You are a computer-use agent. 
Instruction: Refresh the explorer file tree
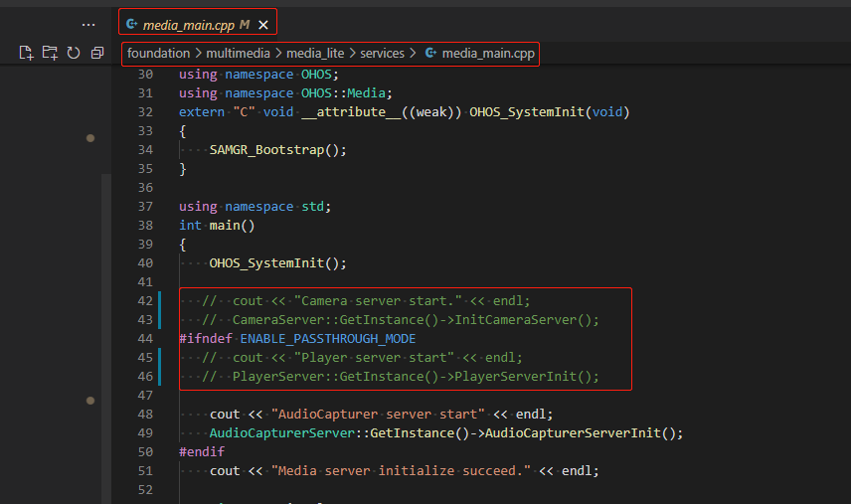pos(74,53)
